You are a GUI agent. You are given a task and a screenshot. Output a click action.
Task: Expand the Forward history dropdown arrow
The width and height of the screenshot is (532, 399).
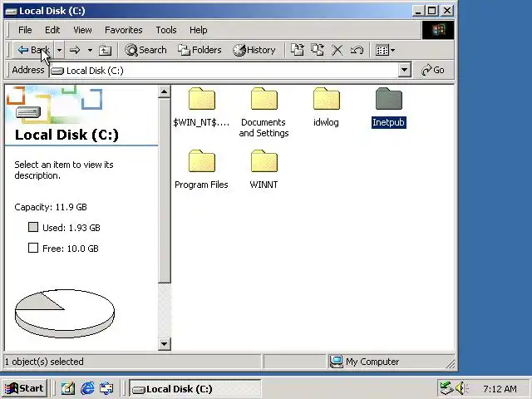(90, 51)
